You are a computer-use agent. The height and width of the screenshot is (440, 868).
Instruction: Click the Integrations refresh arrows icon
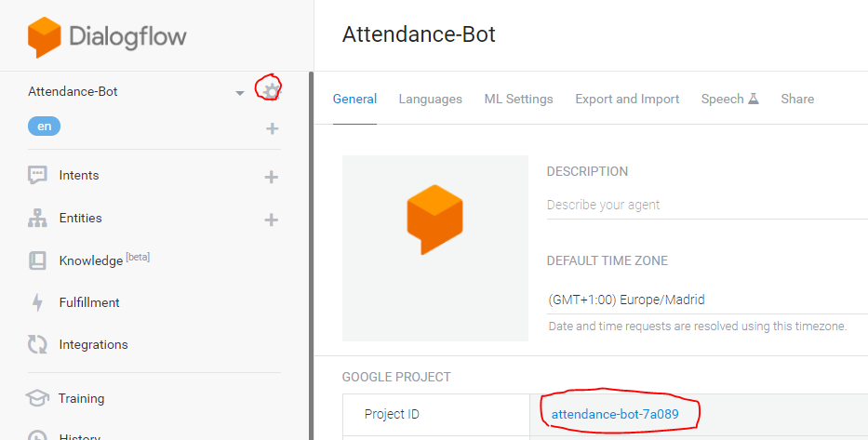tap(37, 344)
